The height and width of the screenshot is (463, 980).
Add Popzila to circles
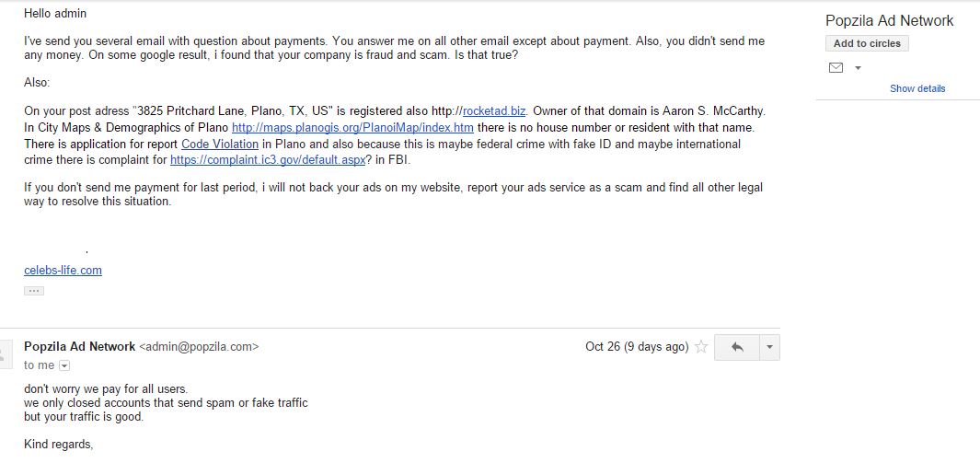(867, 44)
